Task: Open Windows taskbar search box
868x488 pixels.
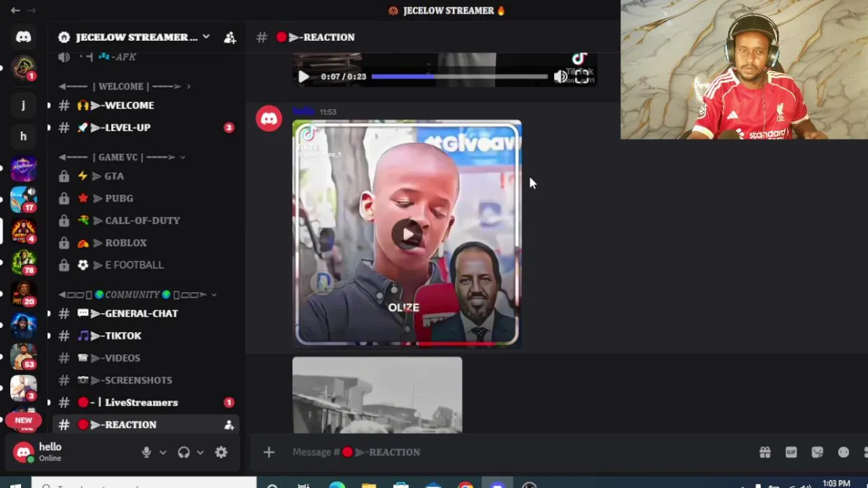Action: [144, 484]
